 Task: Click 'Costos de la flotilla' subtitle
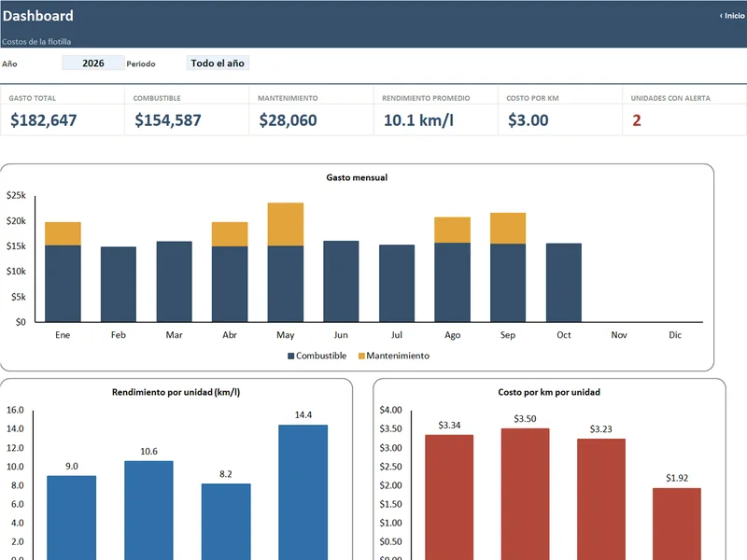(x=36, y=42)
